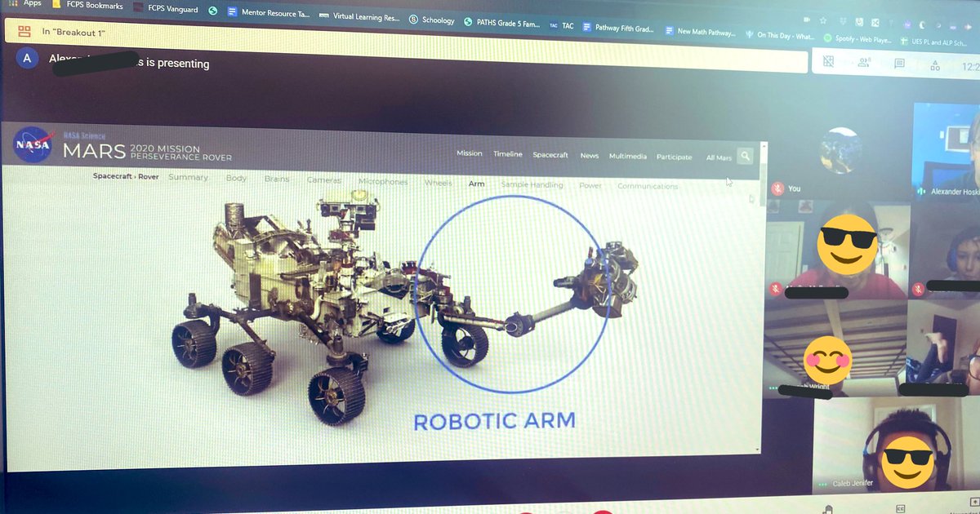
Task: Open the Meet activities icon
Action: click(x=935, y=65)
